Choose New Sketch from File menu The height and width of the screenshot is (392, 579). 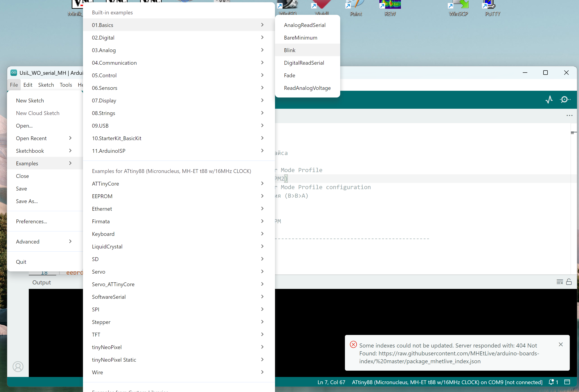(x=45, y=101)
